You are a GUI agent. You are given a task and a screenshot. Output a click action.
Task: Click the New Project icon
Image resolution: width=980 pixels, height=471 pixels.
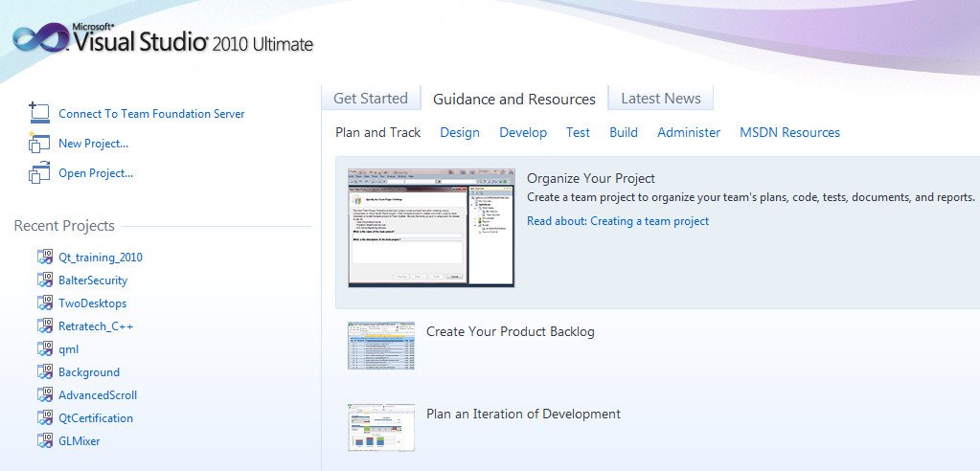(x=39, y=144)
